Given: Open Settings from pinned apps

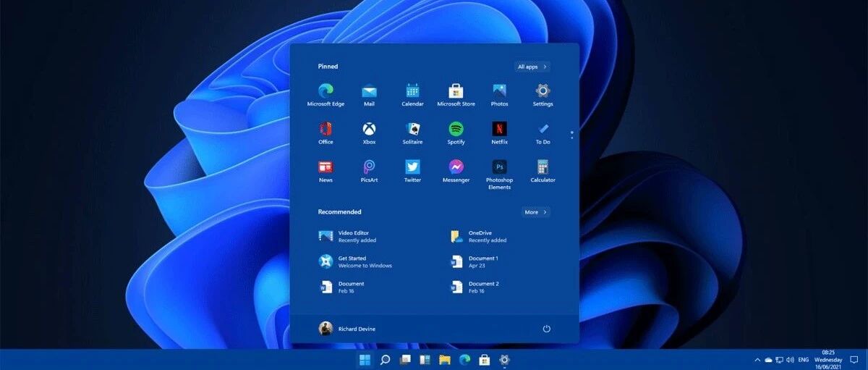Looking at the screenshot, I should (542, 95).
